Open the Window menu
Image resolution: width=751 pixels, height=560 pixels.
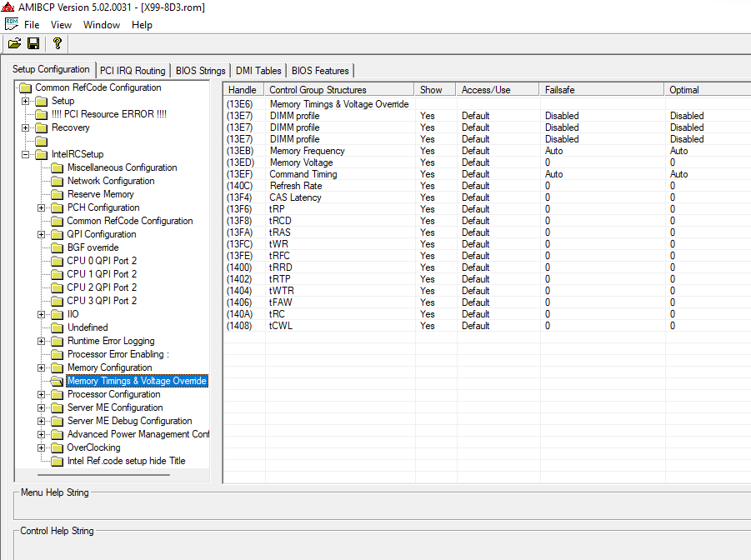[x=102, y=25]
